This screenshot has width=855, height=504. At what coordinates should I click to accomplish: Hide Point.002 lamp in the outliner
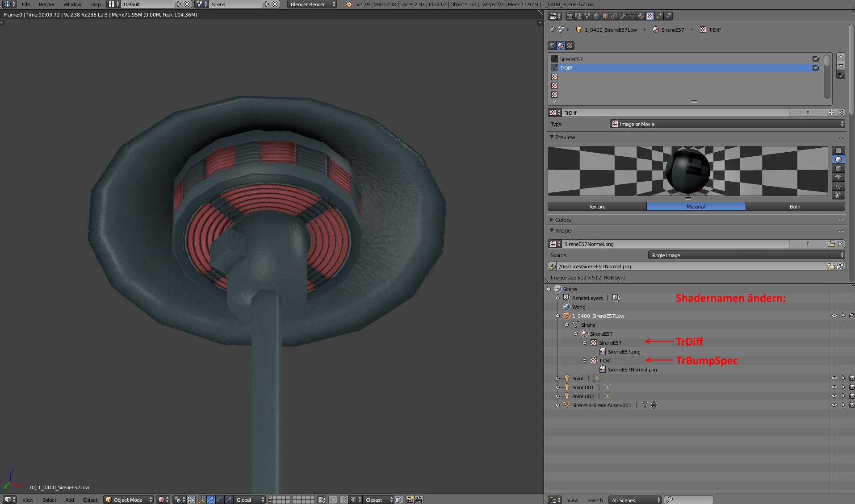(x=834, y=396)
